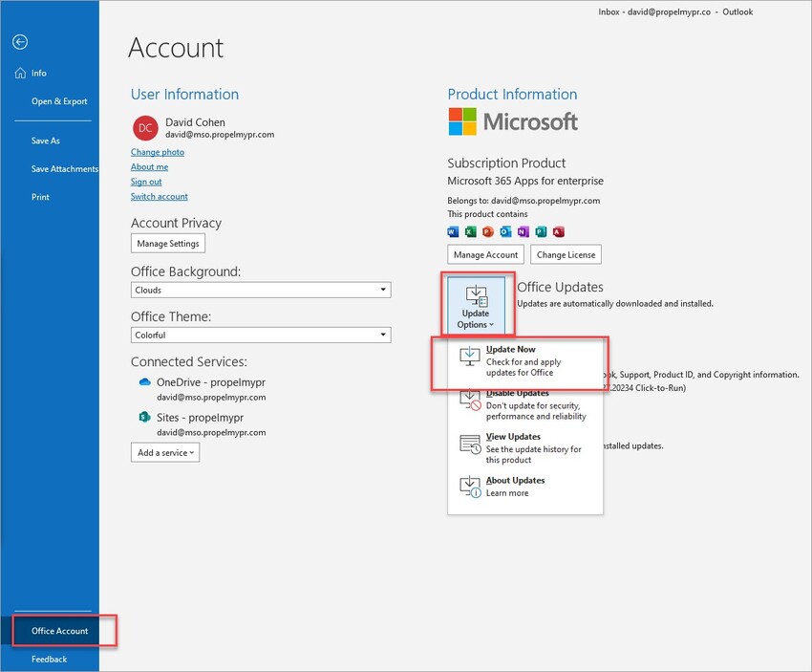Click the SharePoint Sites icon under Connected Services
812x672 pixels.
coord(143,418)
